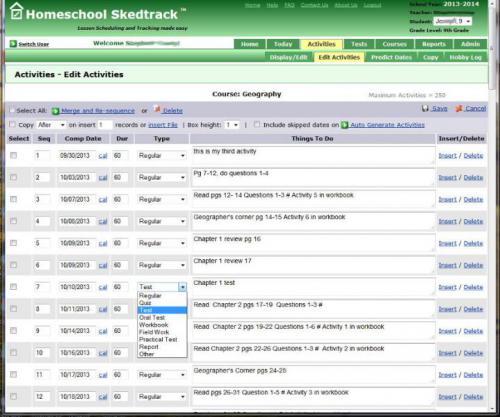Image resolution: width=500 pixels, height=417 pixels.
Task: Open the cal date picker for sequence 1
Action: pos(103,156)
